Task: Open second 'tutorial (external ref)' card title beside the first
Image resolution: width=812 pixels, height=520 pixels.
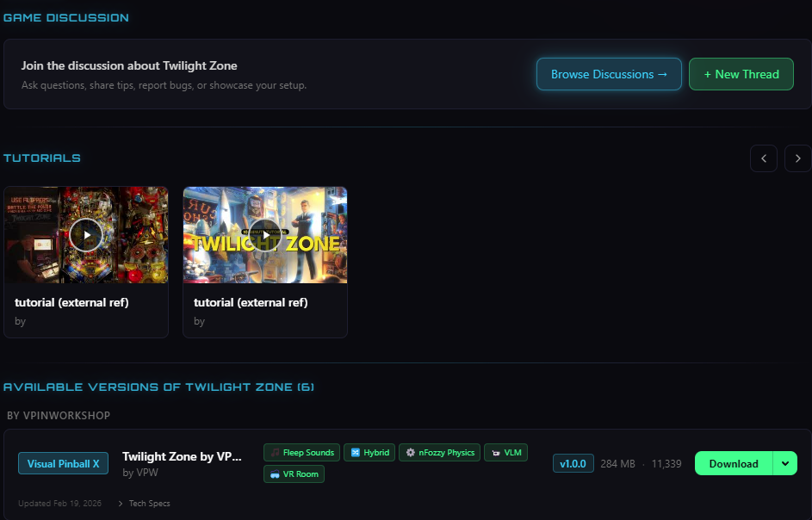Action: (x=251, y=302)
